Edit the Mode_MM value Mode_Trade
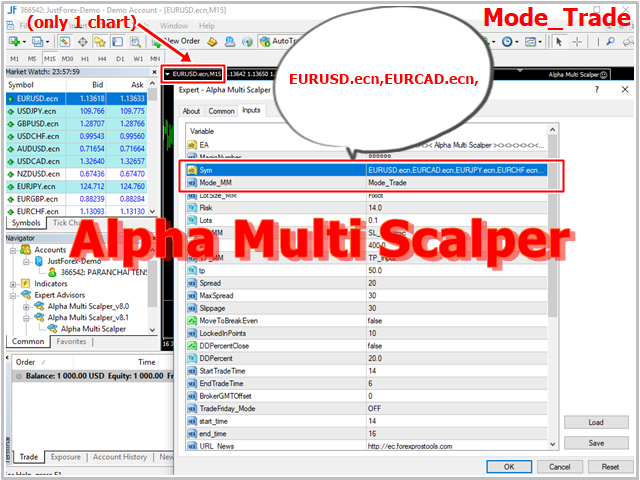Viewport: 640px width, 480px height. (x=456, y=183)
